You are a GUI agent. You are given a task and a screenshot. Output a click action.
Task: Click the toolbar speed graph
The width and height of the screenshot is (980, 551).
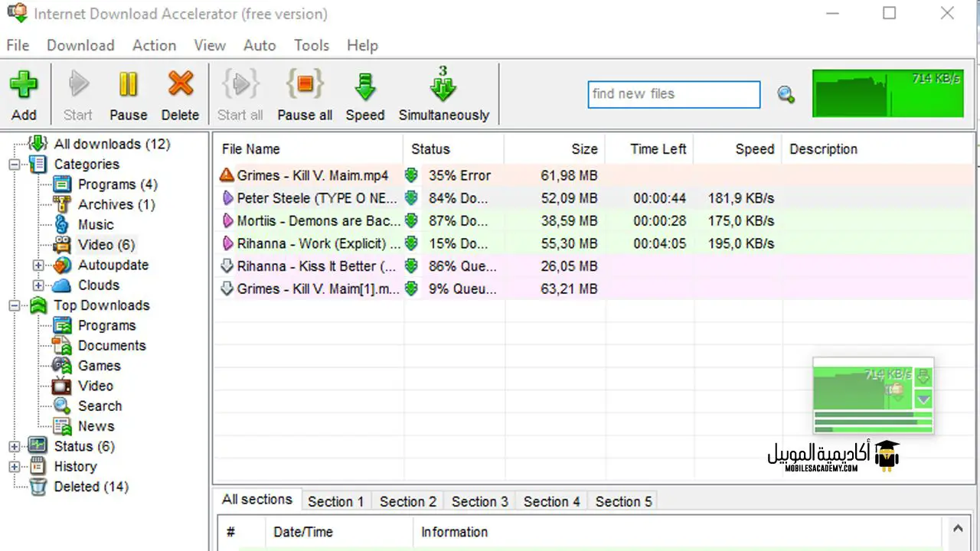click(x=888, y=93)
